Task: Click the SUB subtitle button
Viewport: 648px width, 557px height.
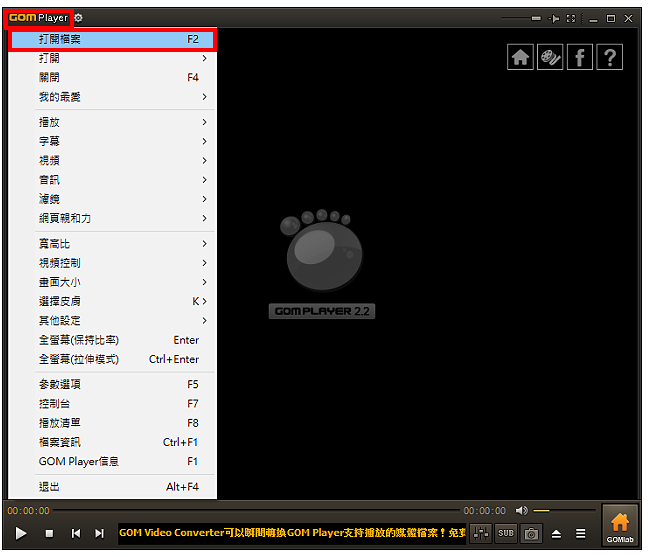Action: 506,533
